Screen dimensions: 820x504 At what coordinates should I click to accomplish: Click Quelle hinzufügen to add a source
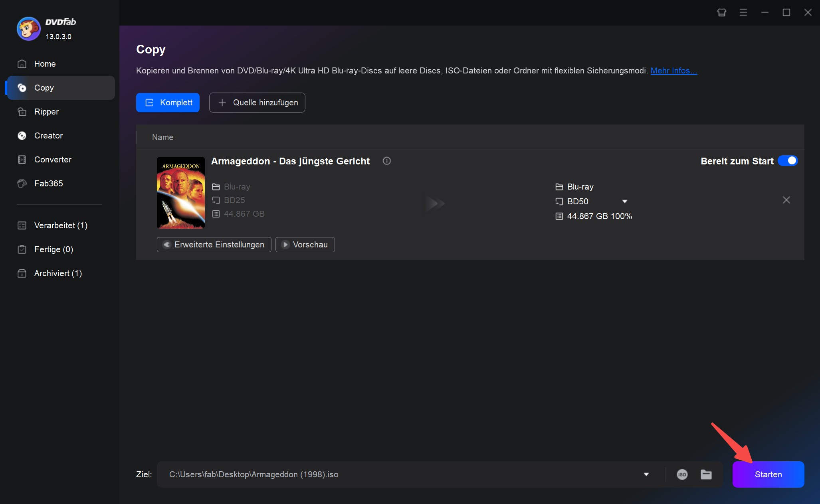point(257,103)
